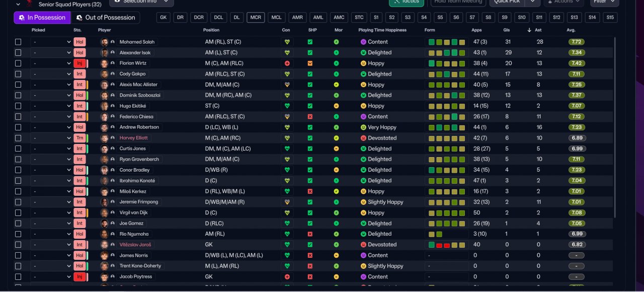
Task: Click Harvey Elliott's devastated red face icon
Action: [363, 138]
